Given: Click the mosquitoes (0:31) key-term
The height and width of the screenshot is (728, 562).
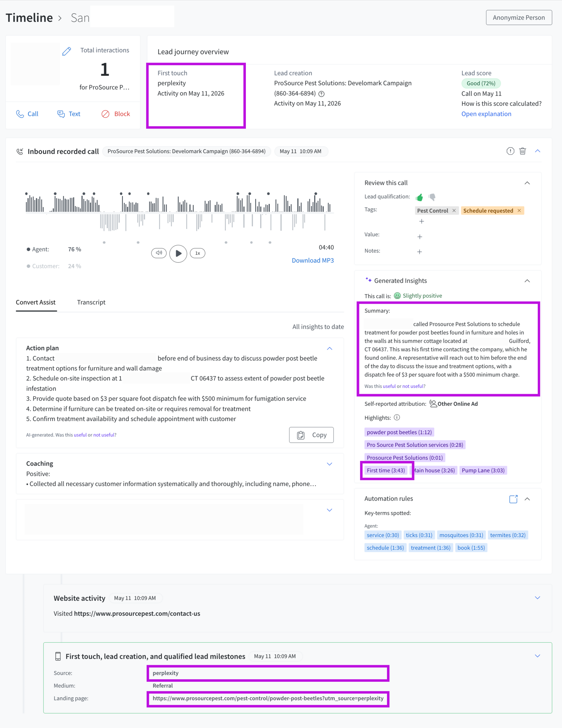Looking at the screenshot, I should 461,535.
